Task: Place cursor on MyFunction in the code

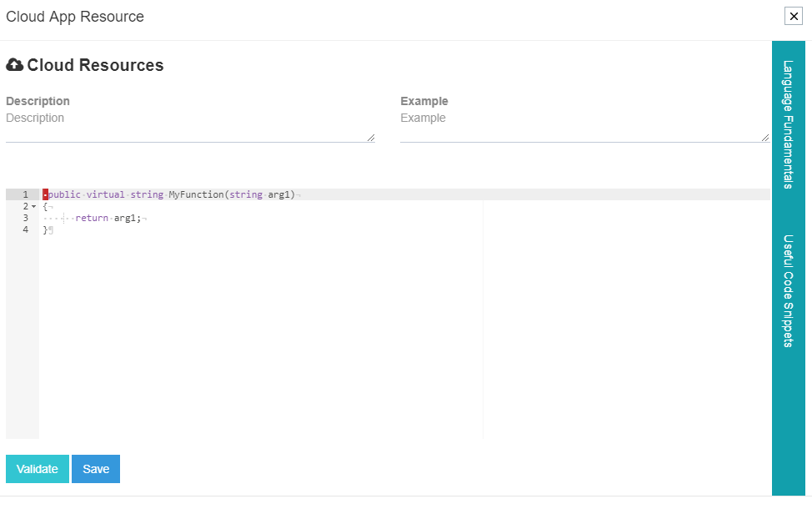Action: pyautogui.click(x=195, y=194)
